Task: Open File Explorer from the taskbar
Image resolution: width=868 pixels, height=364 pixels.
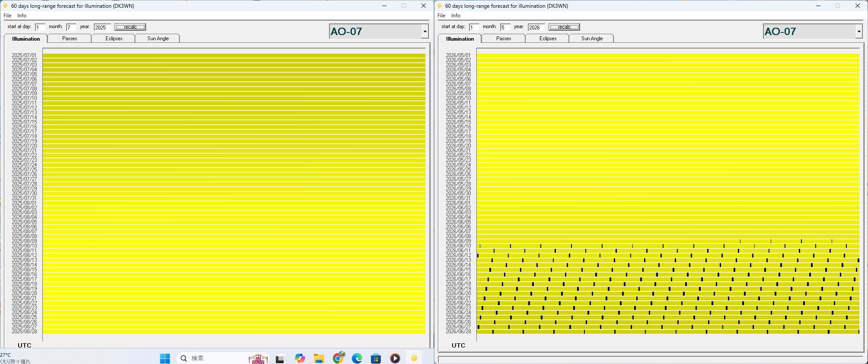Action: coord(319,358)
